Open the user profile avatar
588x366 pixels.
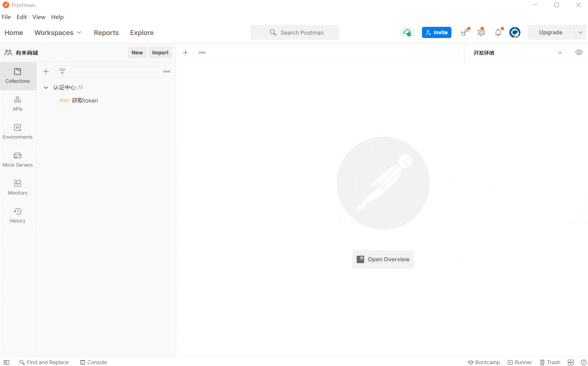[515, 32]
